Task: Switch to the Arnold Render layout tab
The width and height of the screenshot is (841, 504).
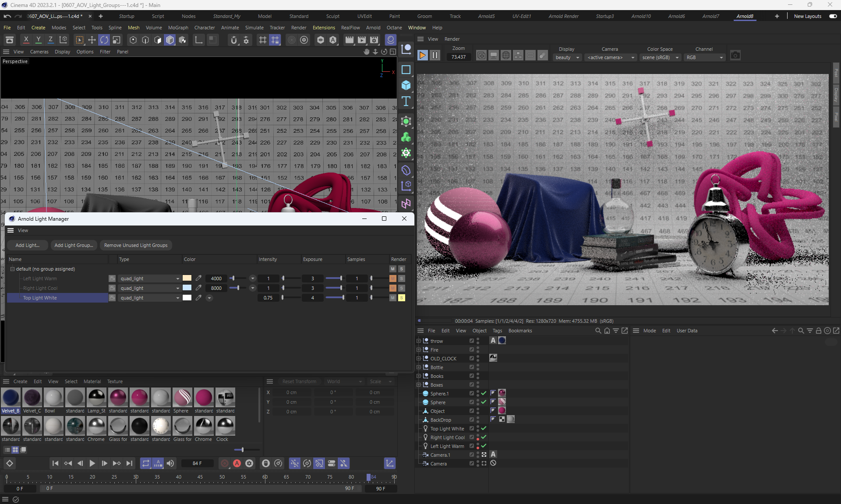Action: pyautogui.click(x=563, y=16)
